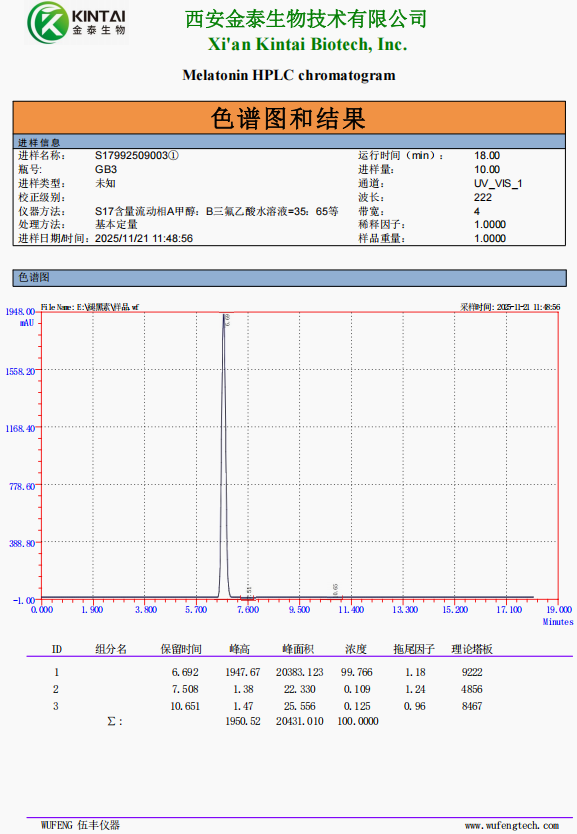
Task: Click the '进样信息' section header
Action: coord(289,142)
